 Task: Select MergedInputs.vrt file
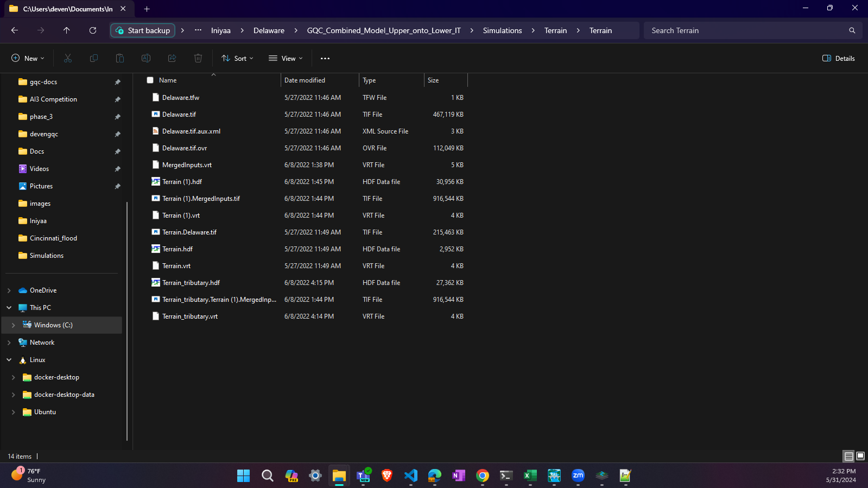click(187, 165)
